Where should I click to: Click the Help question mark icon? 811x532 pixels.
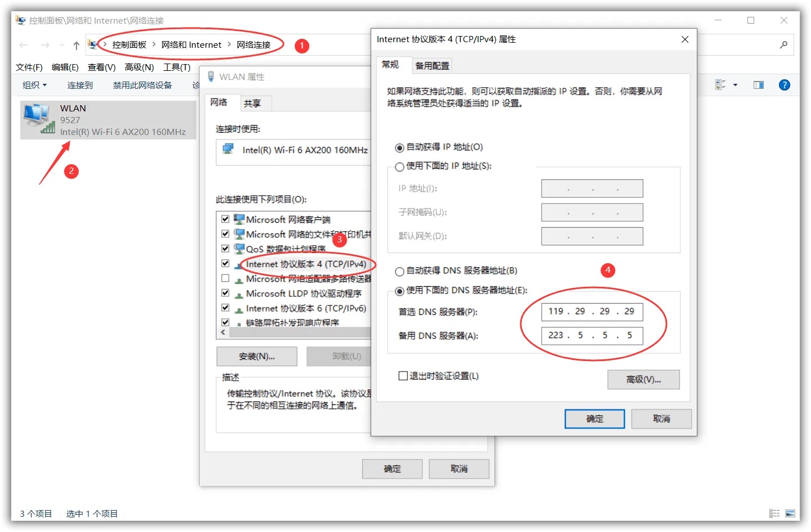(x=785, y=85)
